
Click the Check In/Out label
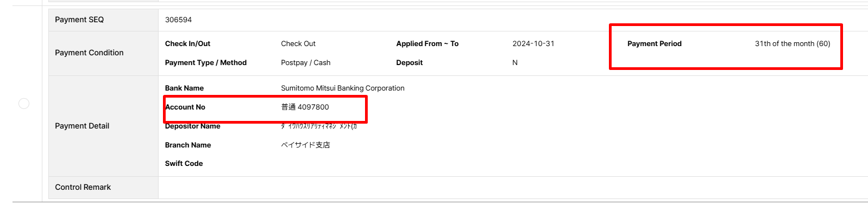pos(187,43)
